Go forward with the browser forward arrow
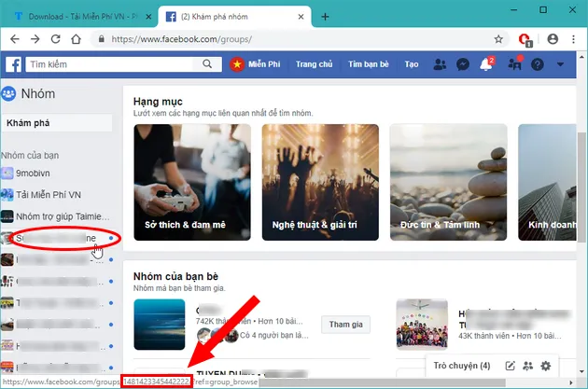588x389 pixels. [35, 39]
